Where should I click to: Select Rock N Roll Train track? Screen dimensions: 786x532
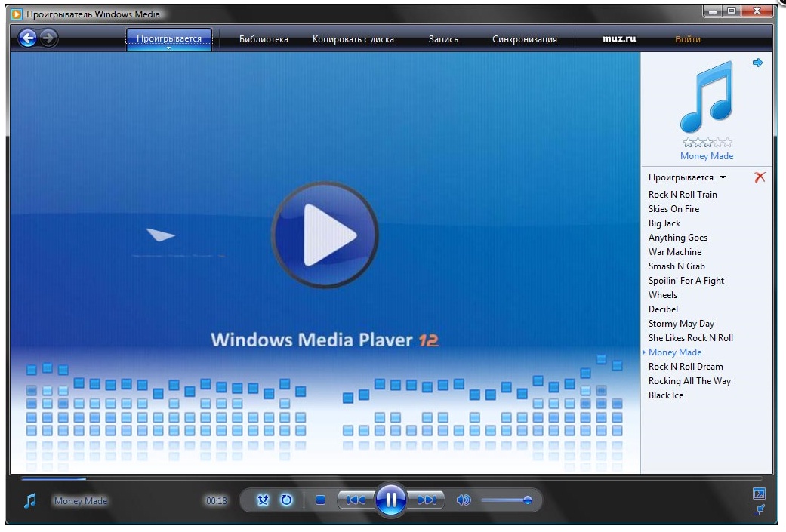683,195
